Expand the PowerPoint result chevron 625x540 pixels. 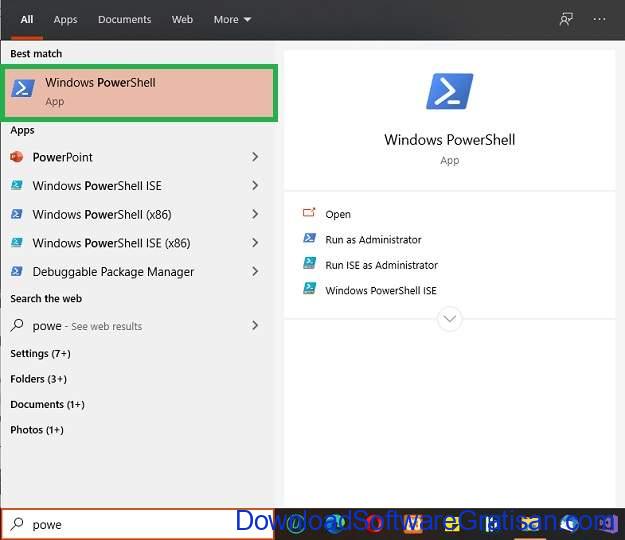[255, 157]
